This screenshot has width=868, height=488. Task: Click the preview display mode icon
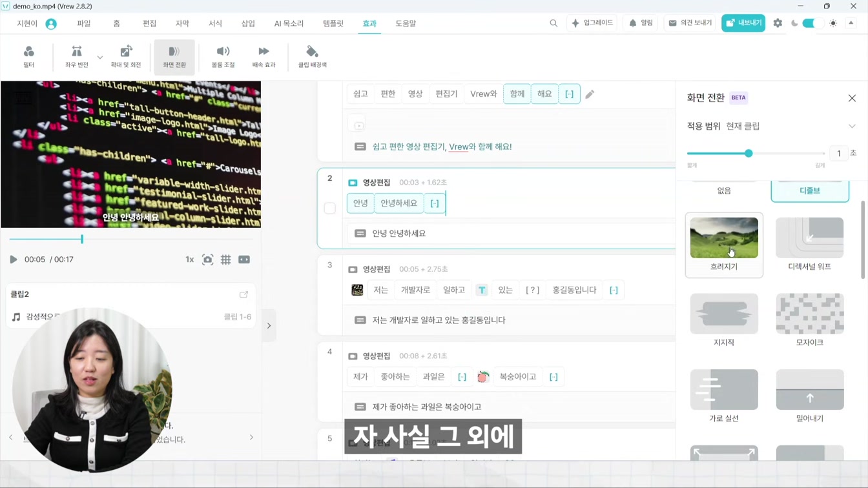244,259
